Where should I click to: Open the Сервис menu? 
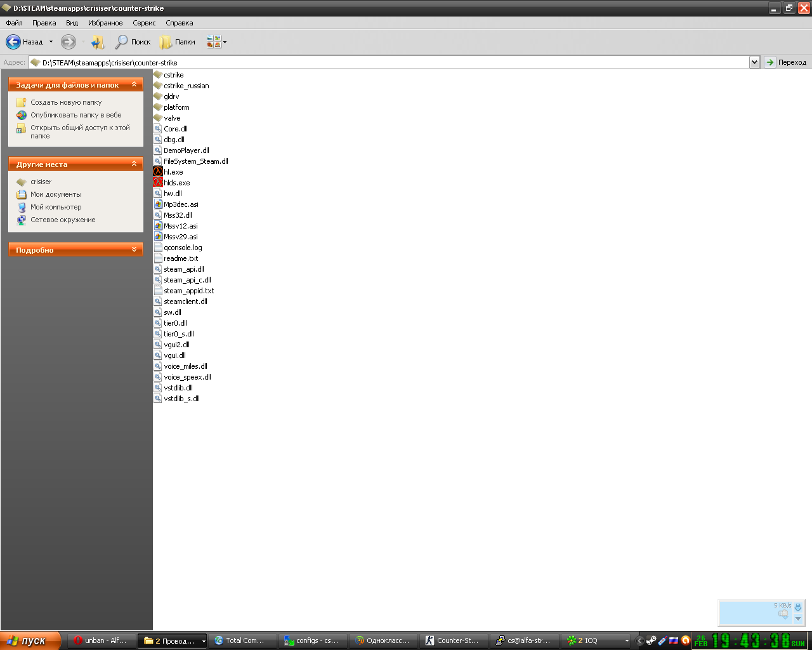pos(144,23)
